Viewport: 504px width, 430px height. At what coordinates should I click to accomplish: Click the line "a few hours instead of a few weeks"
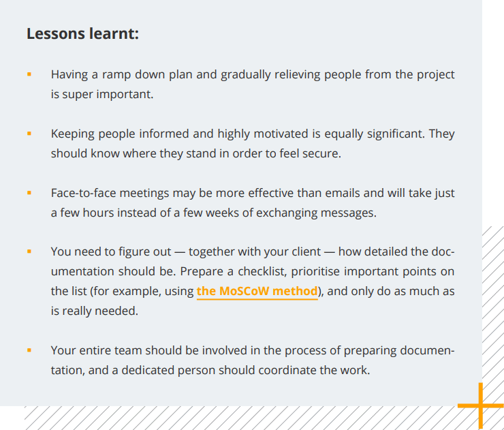click(212, 213)
